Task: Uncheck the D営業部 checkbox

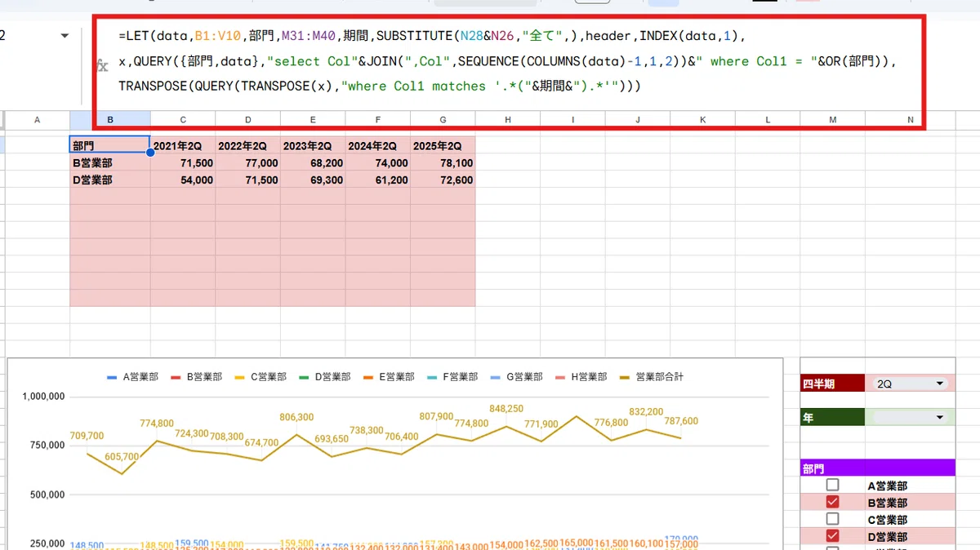Action: pos(832,536)
